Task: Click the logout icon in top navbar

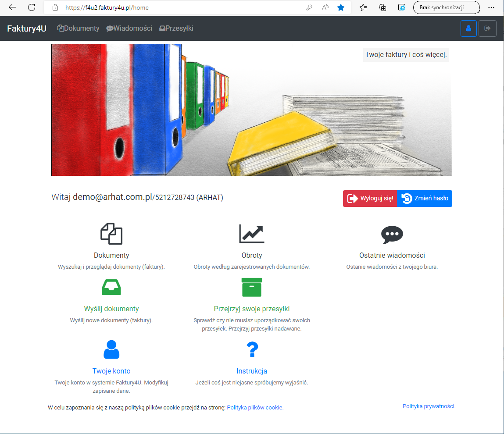Action: coord(487,28)
